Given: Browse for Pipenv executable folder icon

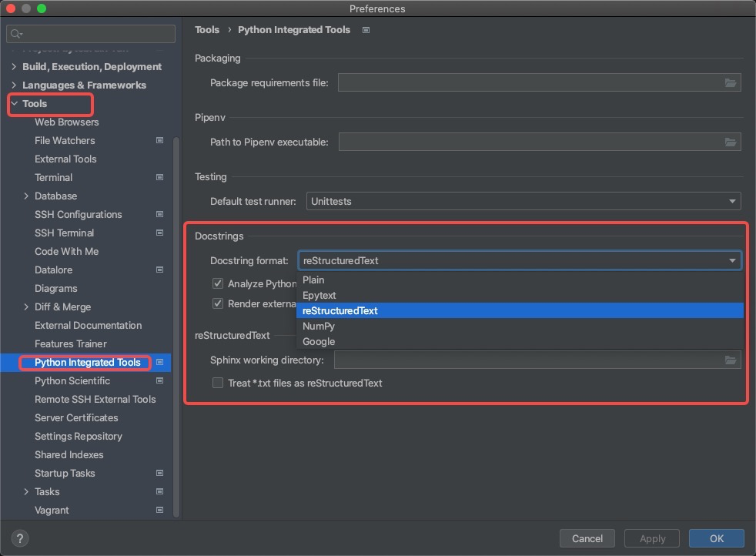Looking at the screenshot, I should point(731,142).
